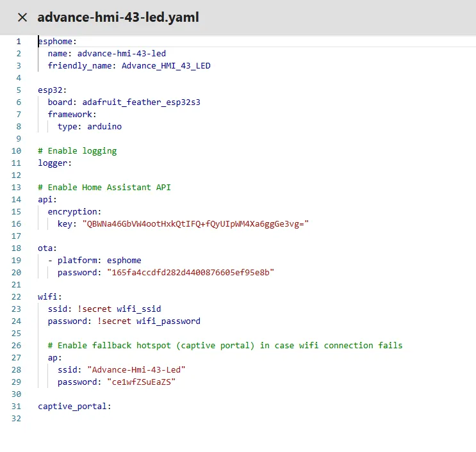This screenshot has height=452, width=476.
Task: Click the logger: key
Action: click(54, 163)
